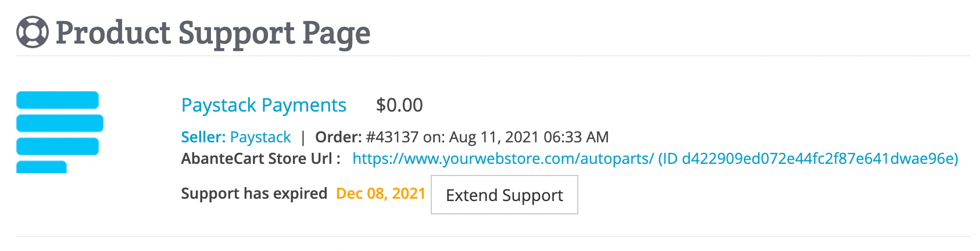Click the Extend Support button
The height and width of the screenshot is (251, 980).
505,195
